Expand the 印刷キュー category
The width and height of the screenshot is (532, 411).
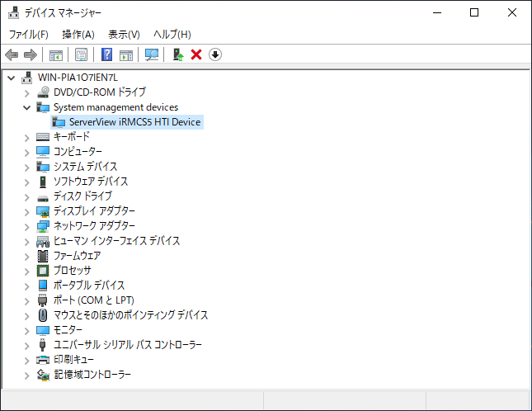coord(26,361)
